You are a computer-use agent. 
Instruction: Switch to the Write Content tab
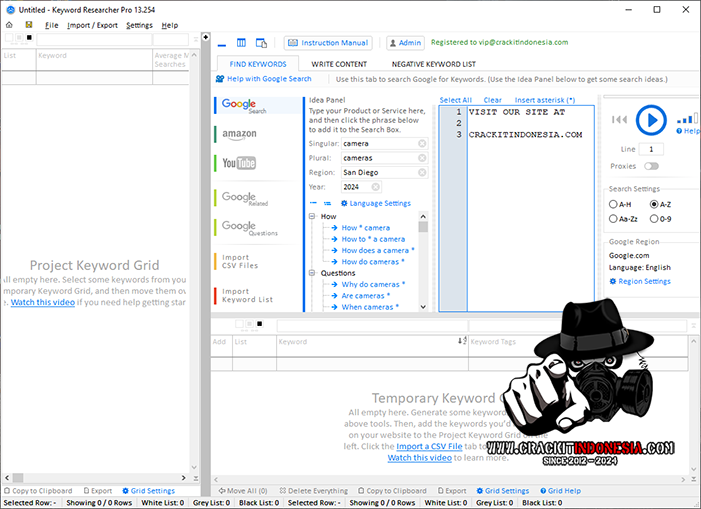[x=338, y=64]
